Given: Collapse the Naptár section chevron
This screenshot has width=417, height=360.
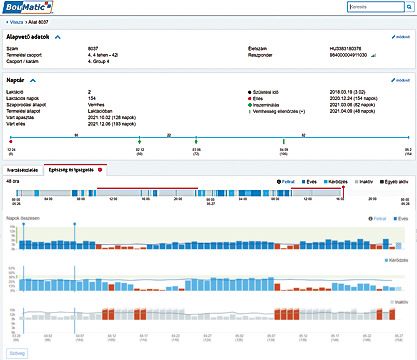Looking at the screenshot, I should 33,80.
